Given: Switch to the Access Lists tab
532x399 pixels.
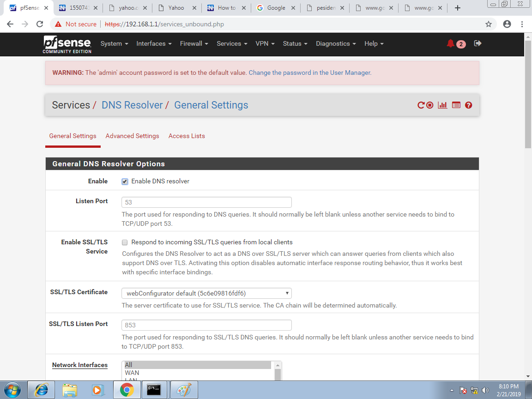Looking at the screenshot, I should point(187,136).
